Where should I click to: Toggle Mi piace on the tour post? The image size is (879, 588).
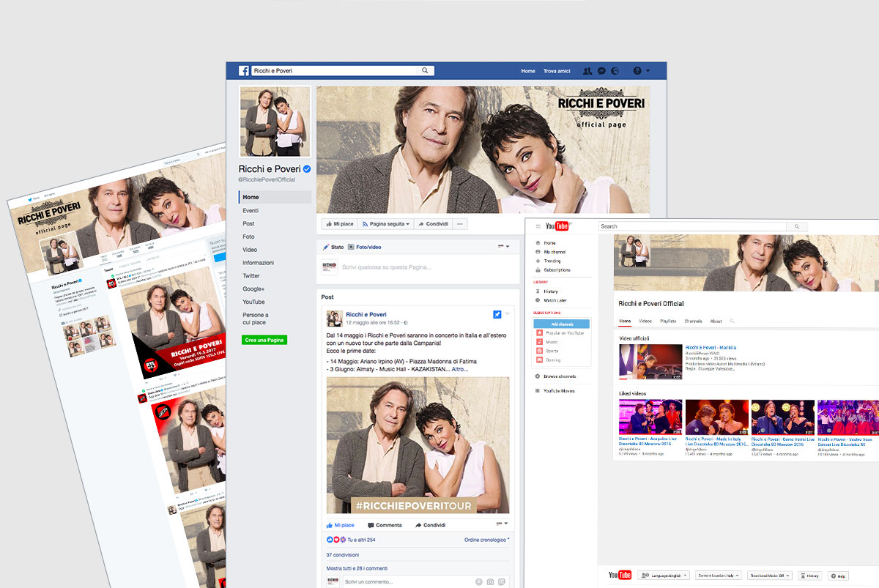(341, 525)
